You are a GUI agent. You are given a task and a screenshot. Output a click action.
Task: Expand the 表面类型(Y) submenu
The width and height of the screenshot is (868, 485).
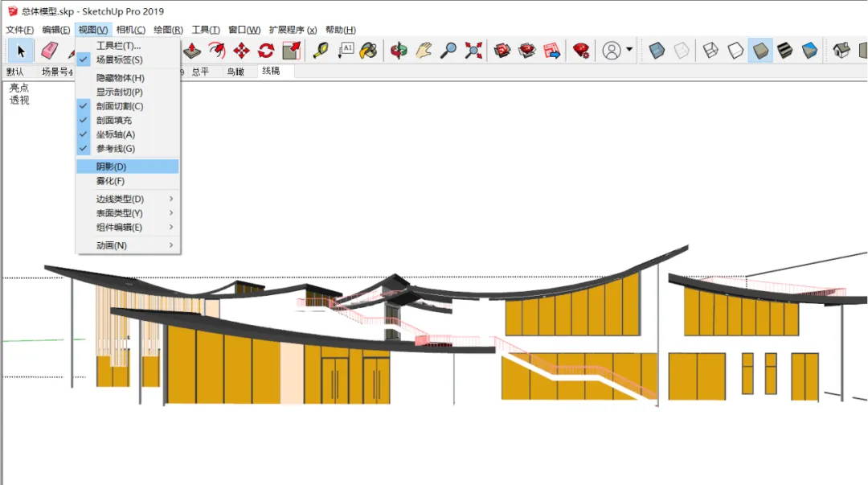(127, 213)
